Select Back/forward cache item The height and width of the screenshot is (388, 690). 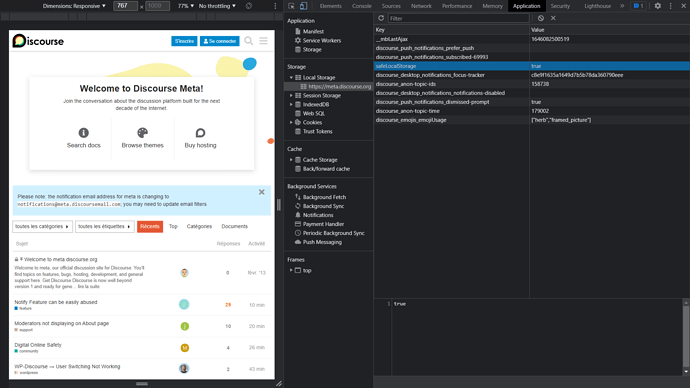click(326, 169)
